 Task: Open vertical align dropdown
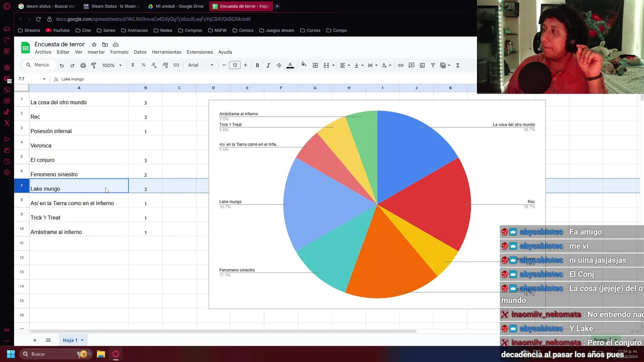point(359,65)
